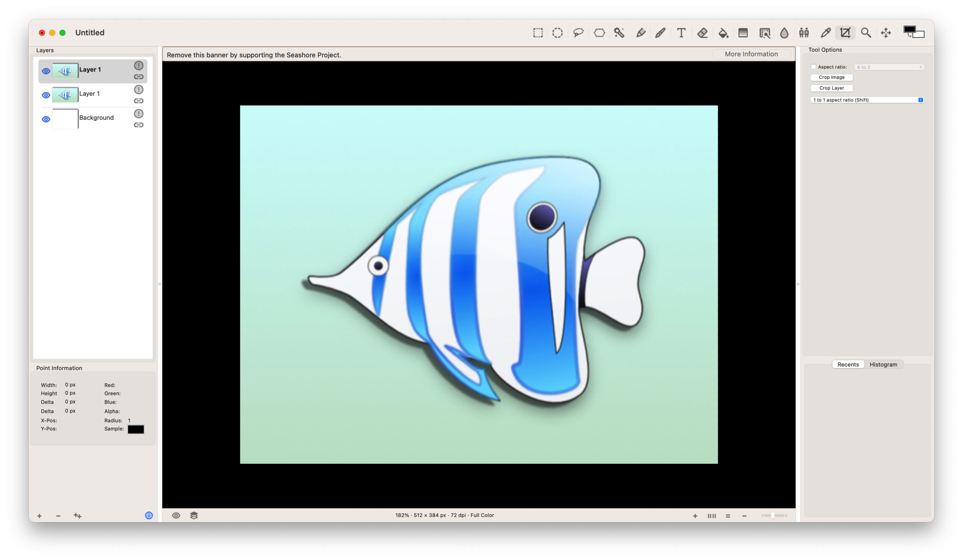Enable the Aspect ratio checkbox
Screen dimensions: 963x560
[813, 67]
